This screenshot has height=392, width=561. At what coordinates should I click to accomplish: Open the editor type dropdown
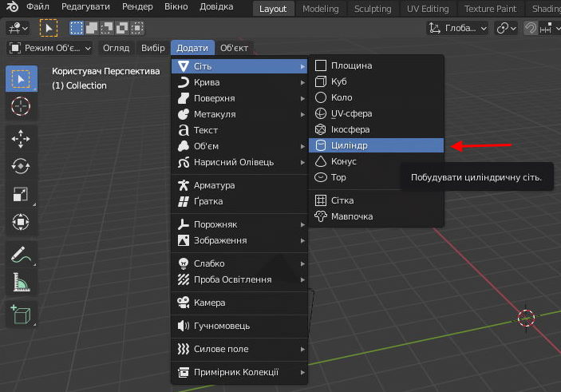click(x=18, y=28)
